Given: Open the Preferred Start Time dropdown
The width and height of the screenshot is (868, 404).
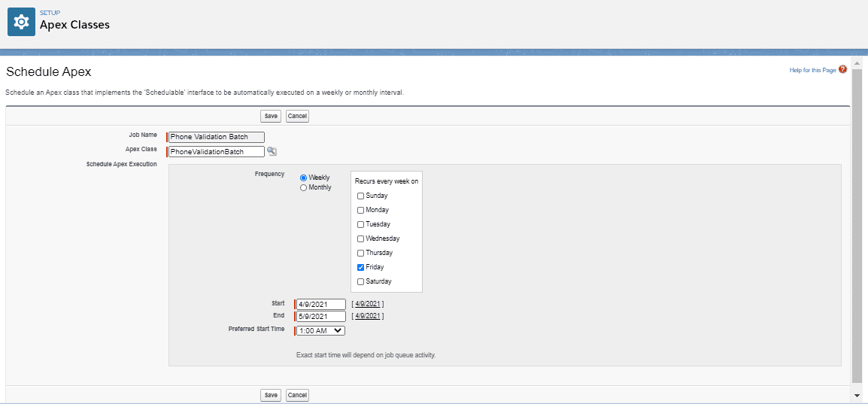Looking at the screenshot, I should coord(321,330).
